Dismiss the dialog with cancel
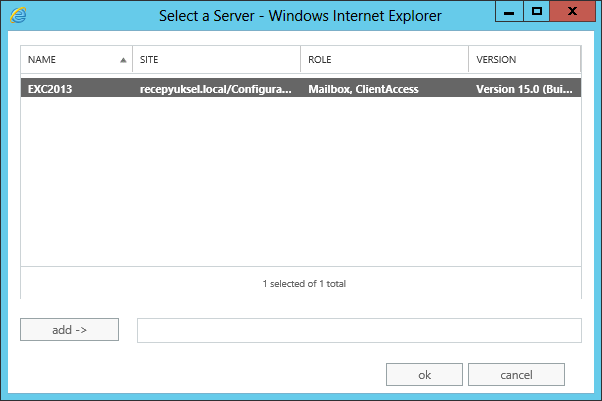Image resolution: width=602 pixels, height=401 pixels. [x=516, y=374]
